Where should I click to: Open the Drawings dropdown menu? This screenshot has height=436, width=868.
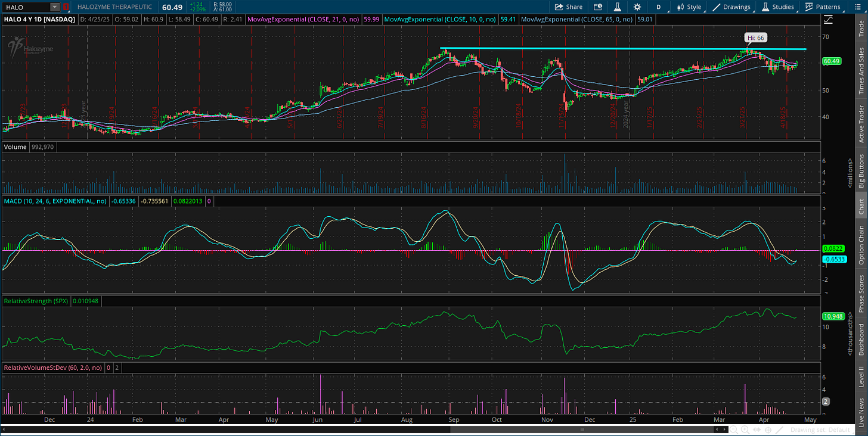(731, 7)
